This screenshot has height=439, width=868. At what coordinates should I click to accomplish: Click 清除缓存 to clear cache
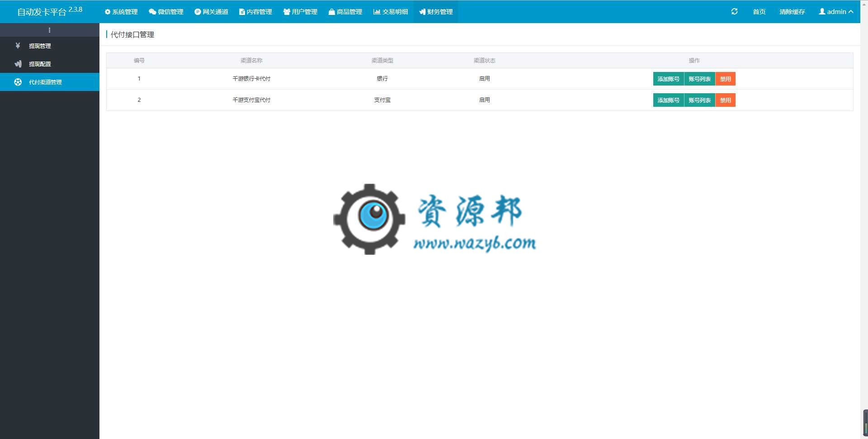pos(792,12)
